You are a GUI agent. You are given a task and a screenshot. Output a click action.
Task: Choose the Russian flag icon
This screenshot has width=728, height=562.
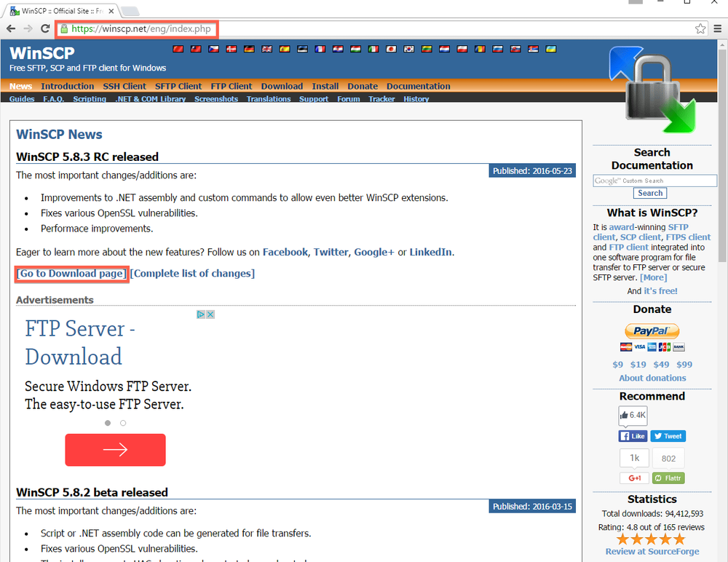[498, 49]
